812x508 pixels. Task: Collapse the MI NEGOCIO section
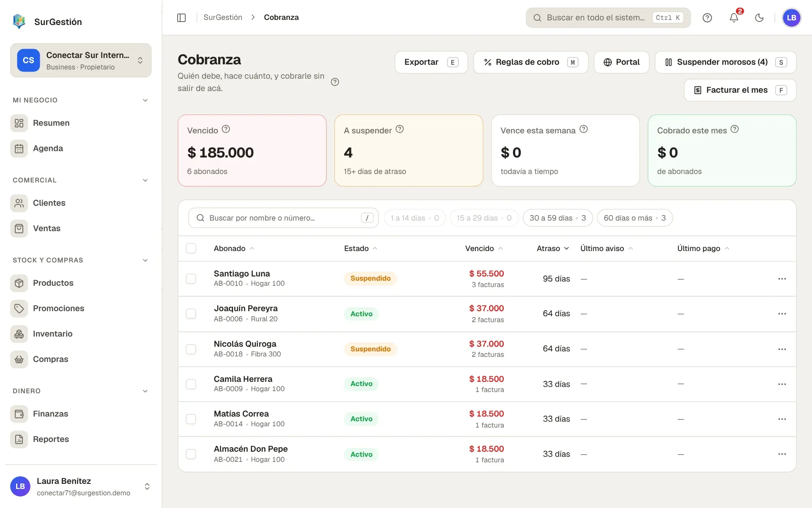(145, 100)
